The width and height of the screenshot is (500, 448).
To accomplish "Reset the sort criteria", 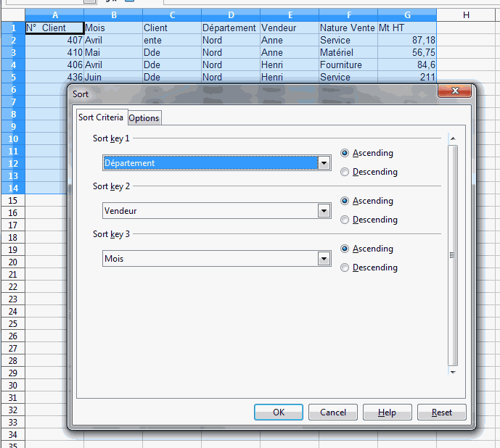I will tap(441, 412).
